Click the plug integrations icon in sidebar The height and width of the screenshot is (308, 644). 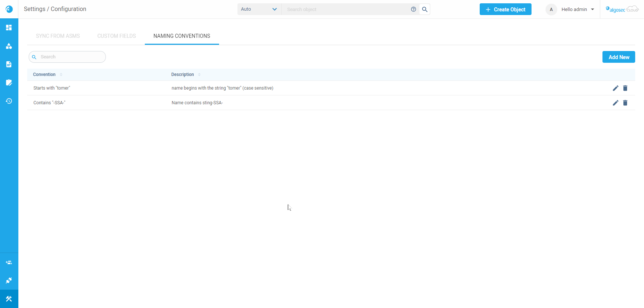pos(9,281)
